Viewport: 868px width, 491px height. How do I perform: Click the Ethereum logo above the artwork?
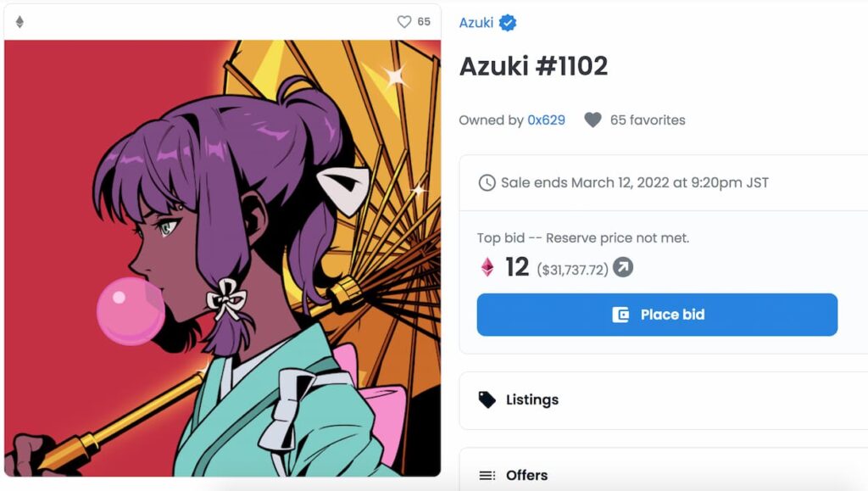[x=20, y=21]
